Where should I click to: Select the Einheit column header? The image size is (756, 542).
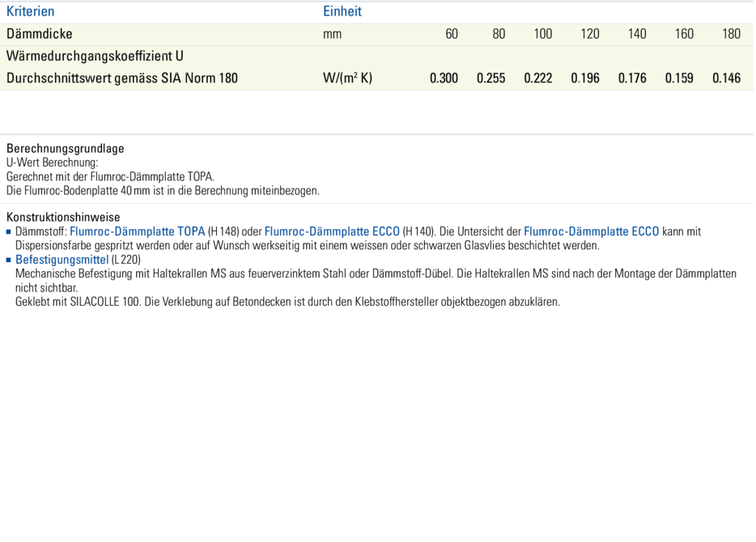[342, 11]
